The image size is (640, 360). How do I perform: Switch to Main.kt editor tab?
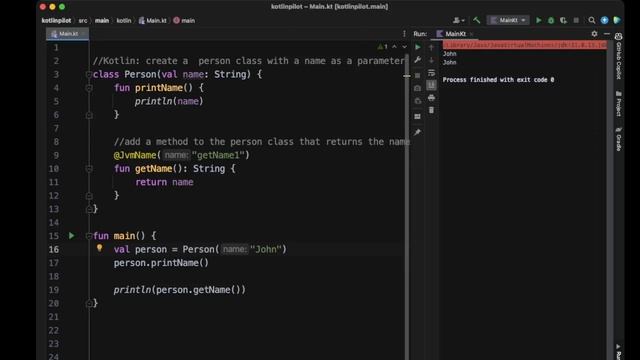(67, 34)
